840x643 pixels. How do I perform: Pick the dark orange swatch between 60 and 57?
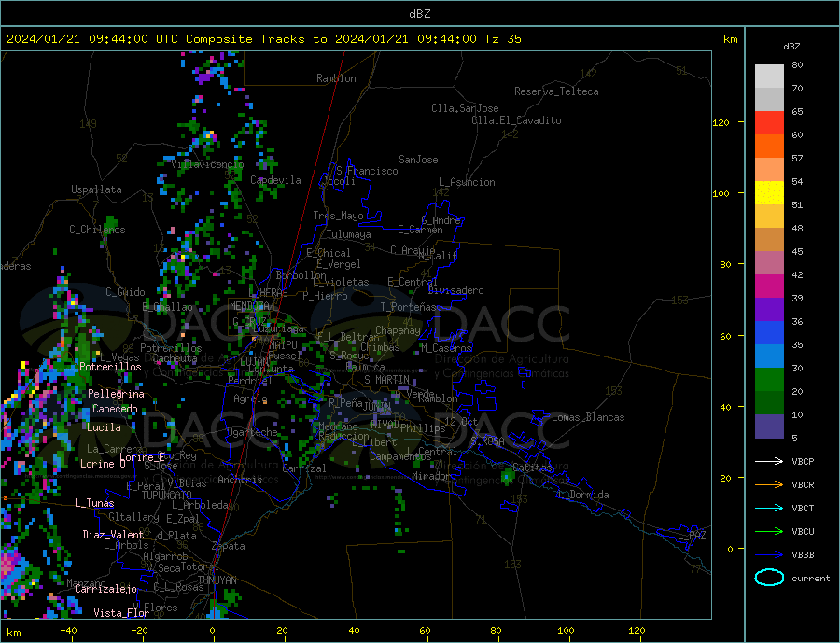click(x=769, y=147)
